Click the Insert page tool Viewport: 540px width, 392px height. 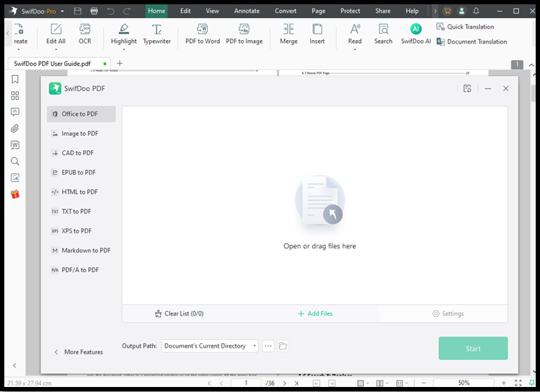317,34
